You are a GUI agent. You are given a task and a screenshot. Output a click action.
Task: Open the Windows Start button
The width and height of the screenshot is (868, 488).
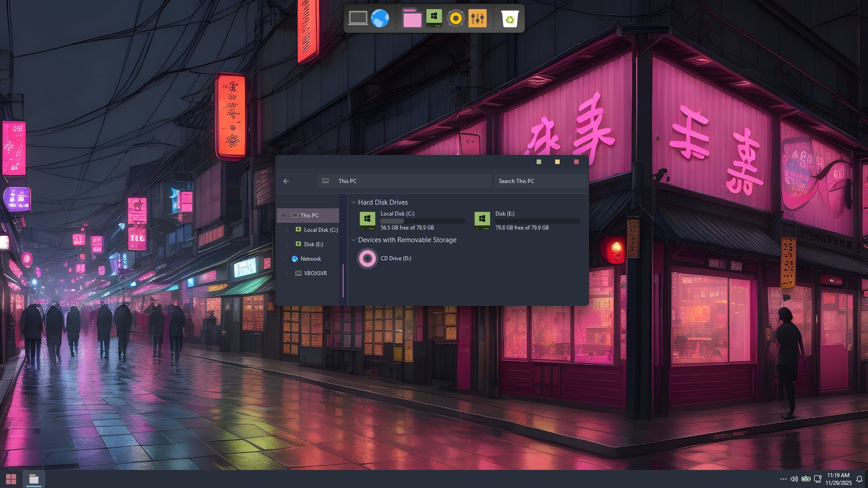[x=11, y=479]
